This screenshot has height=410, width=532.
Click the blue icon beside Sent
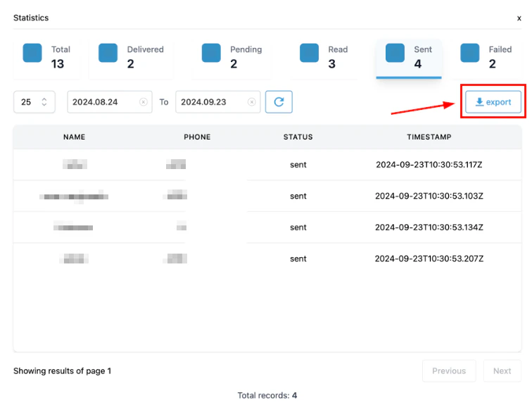tap(395, 53)
